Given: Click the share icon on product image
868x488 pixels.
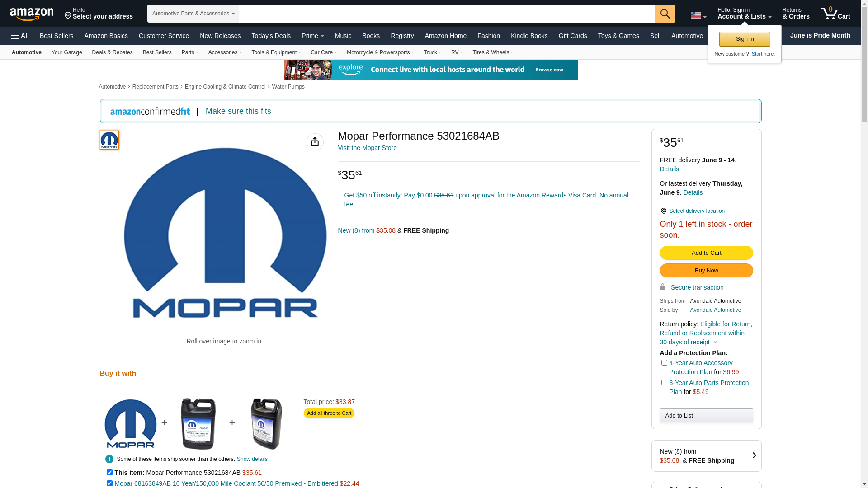Looking at the screenshot, I should 315,142.
